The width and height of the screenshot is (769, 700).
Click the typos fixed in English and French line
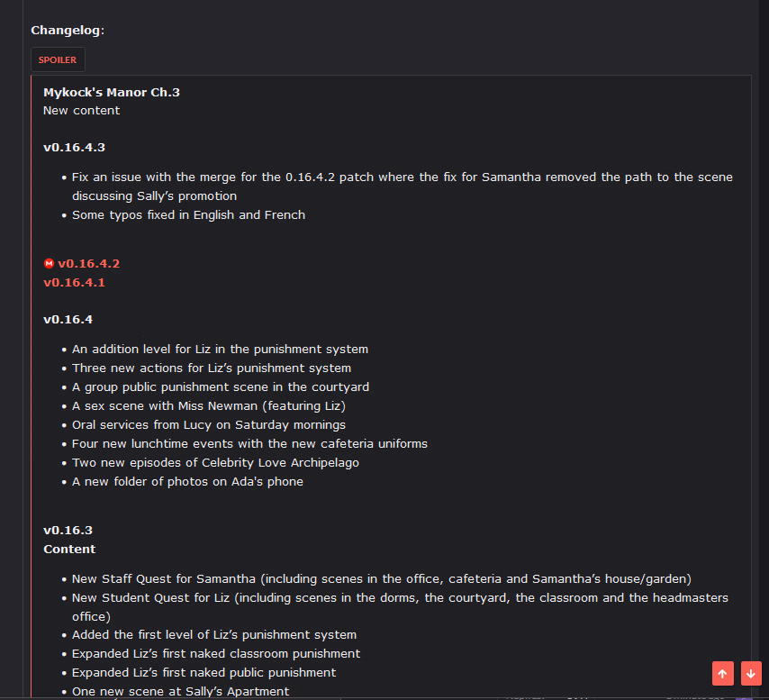tap(188, 215)
